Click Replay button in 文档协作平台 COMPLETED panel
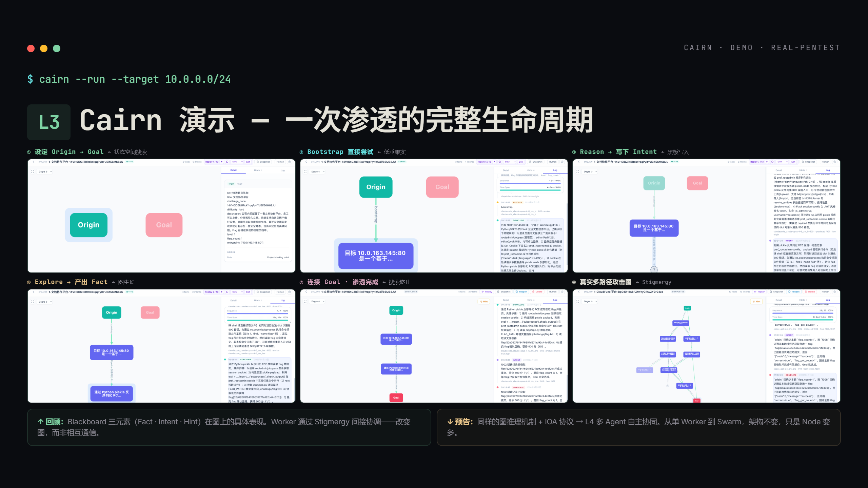 tap(487, 292)
